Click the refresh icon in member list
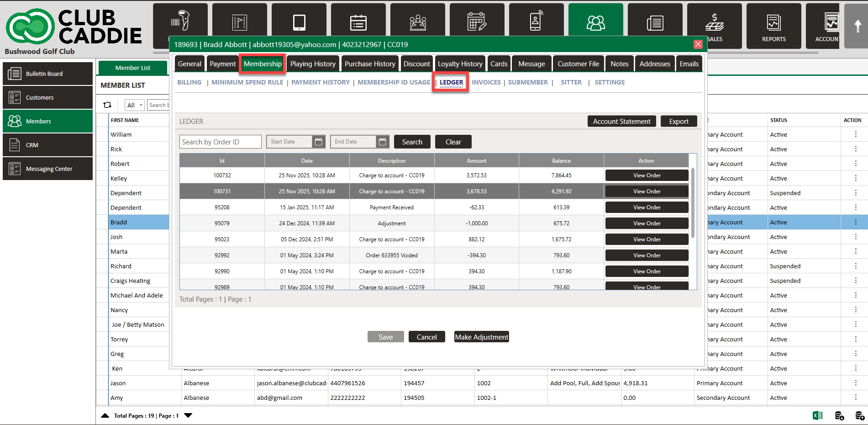 (x=107, y=105)
